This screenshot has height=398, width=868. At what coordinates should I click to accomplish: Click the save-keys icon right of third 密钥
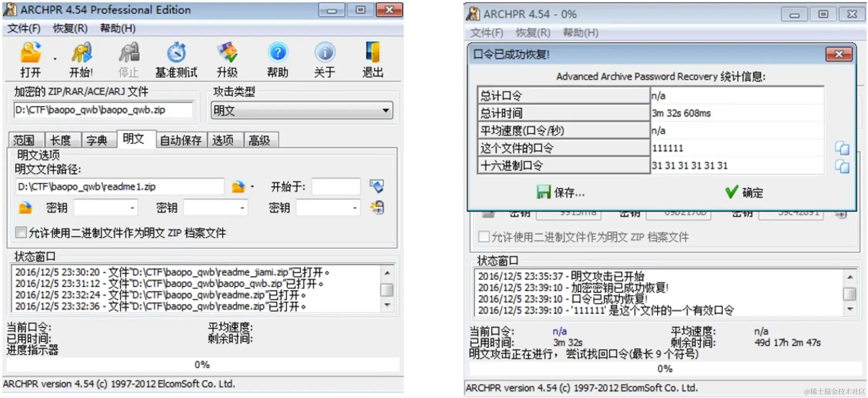tap(377, 208)
